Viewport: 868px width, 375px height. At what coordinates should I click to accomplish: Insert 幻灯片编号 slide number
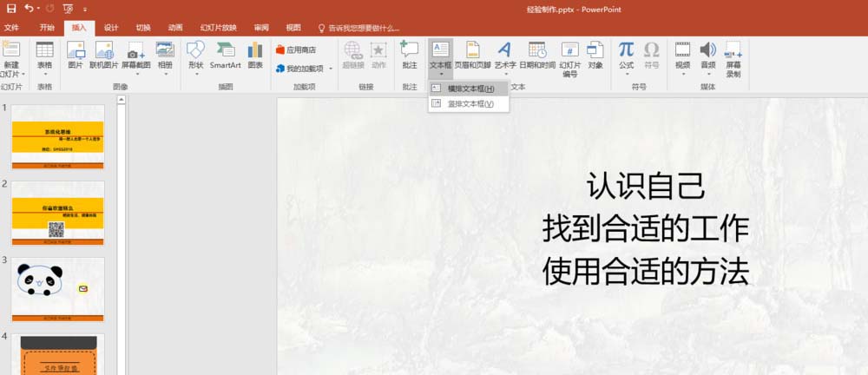point(570,59)
